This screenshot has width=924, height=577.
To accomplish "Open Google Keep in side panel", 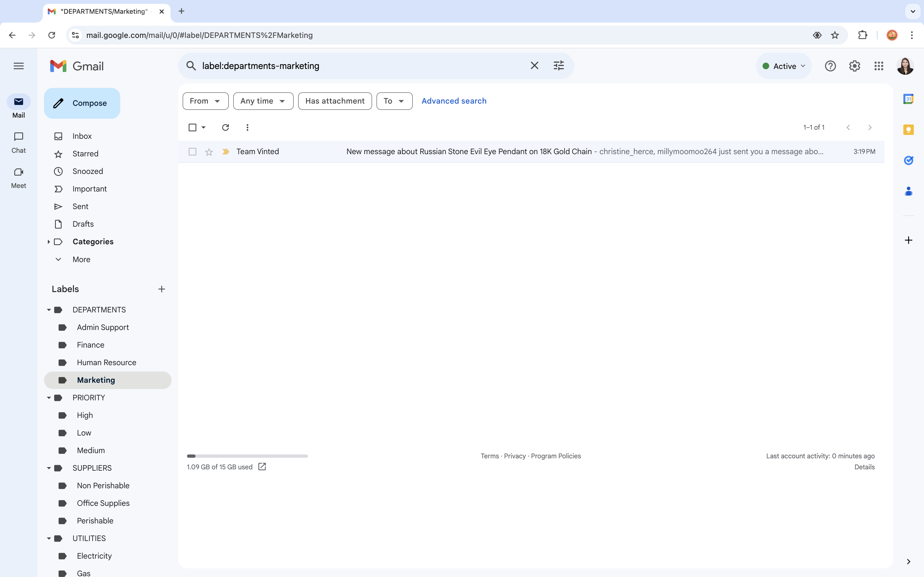I will [908, 130].
